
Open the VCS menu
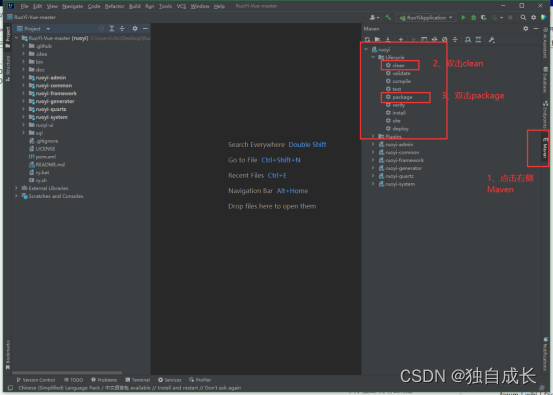pyautogui.click(x=181, y=6)
